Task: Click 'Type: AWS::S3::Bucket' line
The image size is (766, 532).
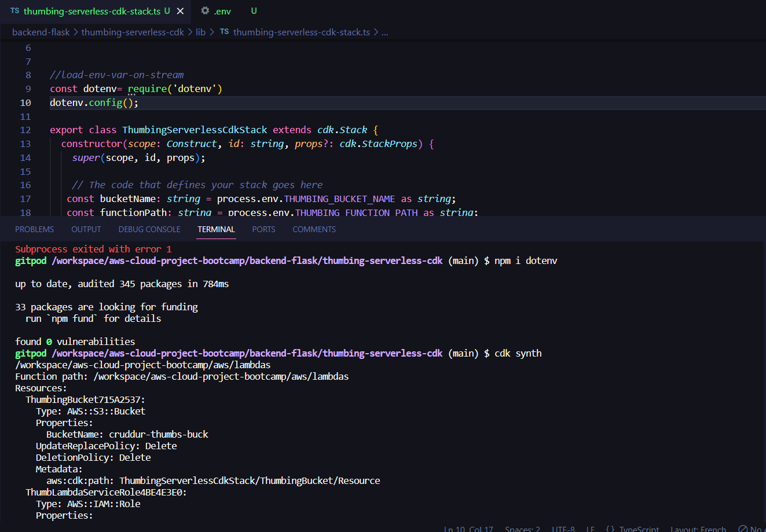Action: point(90,412)
